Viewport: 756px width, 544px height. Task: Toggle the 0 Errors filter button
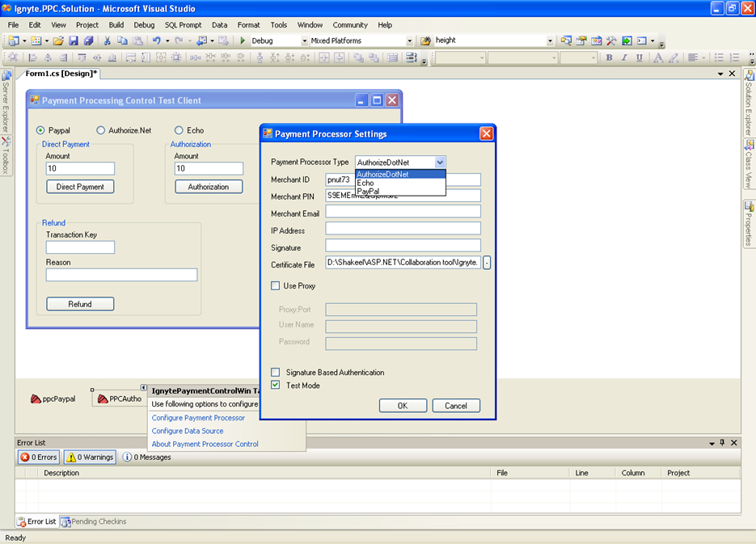pyautogui.click(x=39, y=457)
